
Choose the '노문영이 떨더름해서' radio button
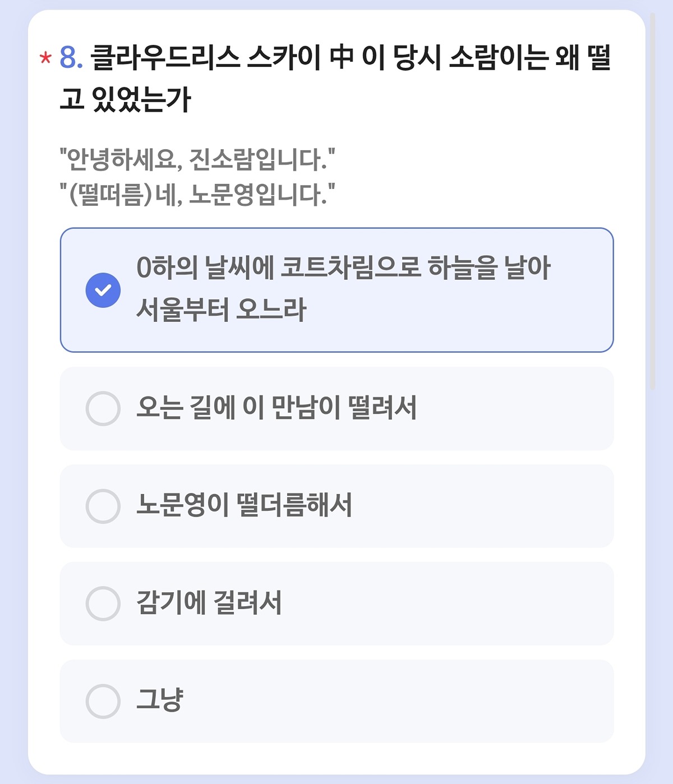point(103,506)
